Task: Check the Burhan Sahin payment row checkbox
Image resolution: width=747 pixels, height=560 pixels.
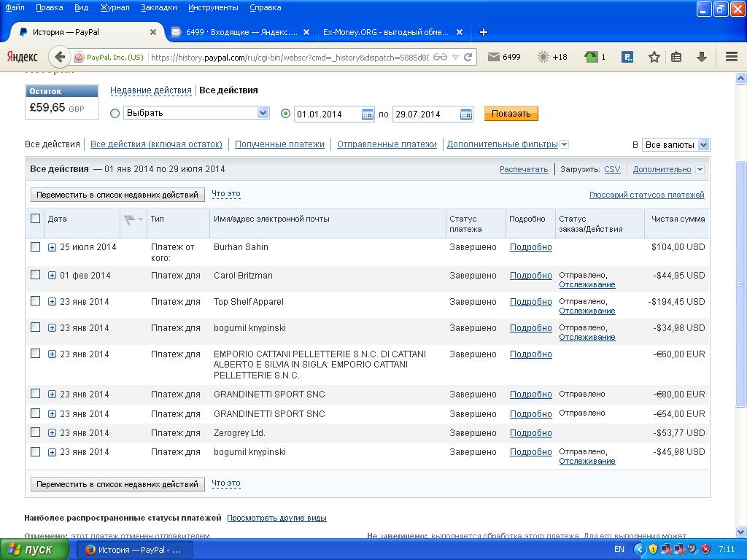Action: click(x=35, y=246)
